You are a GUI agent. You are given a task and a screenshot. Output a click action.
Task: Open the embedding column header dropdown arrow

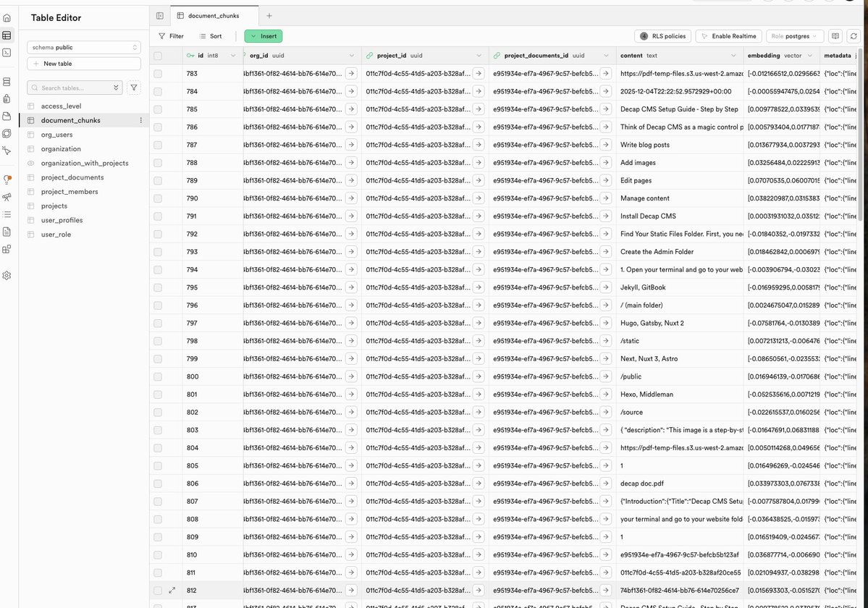point(810,55)
